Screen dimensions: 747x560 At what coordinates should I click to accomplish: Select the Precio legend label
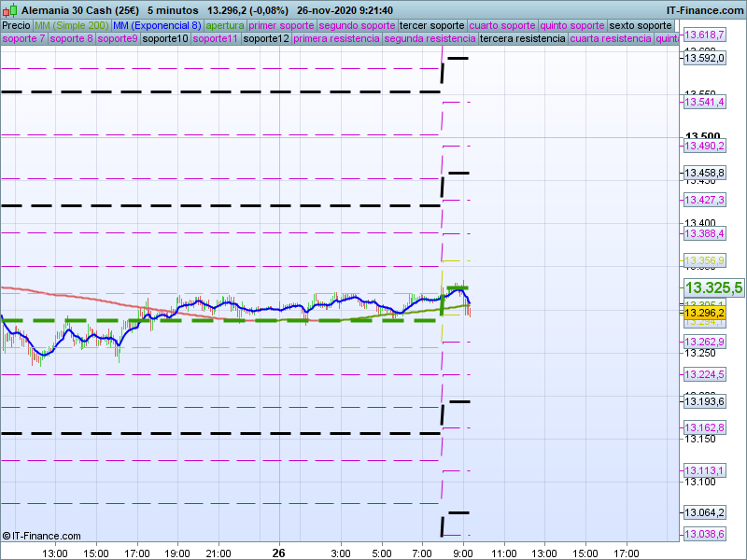click(16, 25)
